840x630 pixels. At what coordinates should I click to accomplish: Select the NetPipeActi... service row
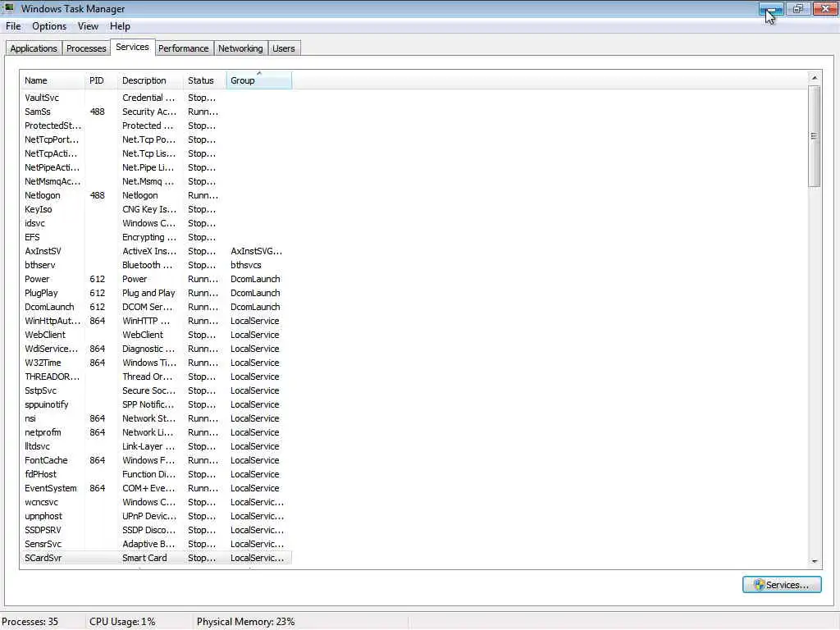(x=156, y=167)
